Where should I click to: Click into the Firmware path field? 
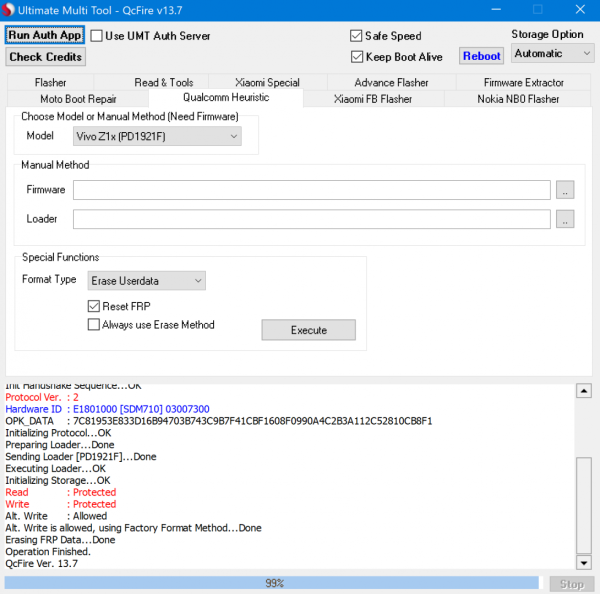tap(312, 190)
